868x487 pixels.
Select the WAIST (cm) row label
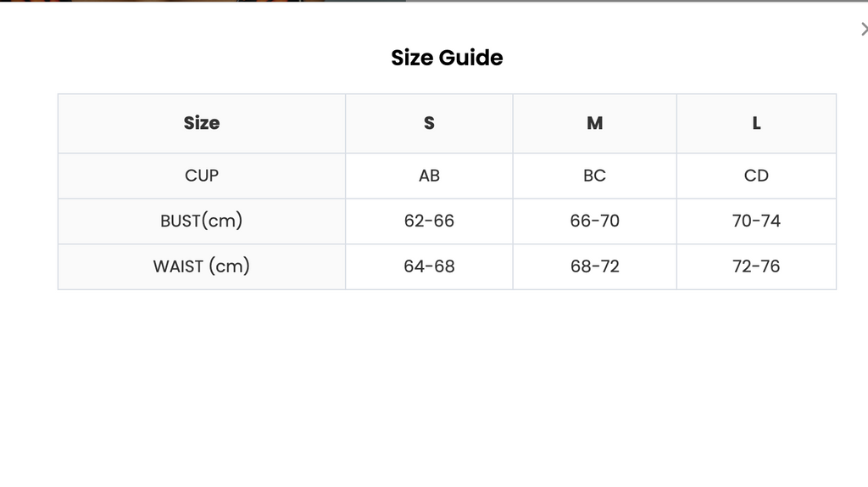pos(202,266)
